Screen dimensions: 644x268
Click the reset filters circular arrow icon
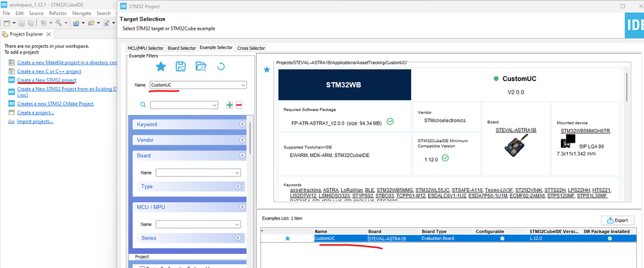pyautogui.click(x=221, y=67)
